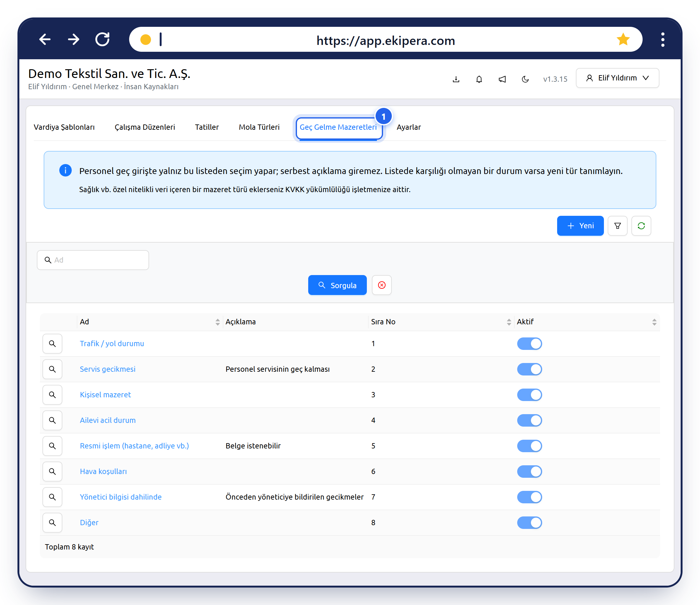Click the browser address bar URL
Viewport: 700px width, 605px height.
(386, 41)
